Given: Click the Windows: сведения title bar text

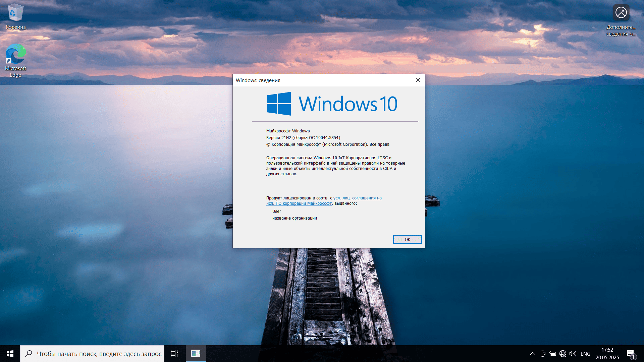Looking at the screenshot, I should 258,80.
